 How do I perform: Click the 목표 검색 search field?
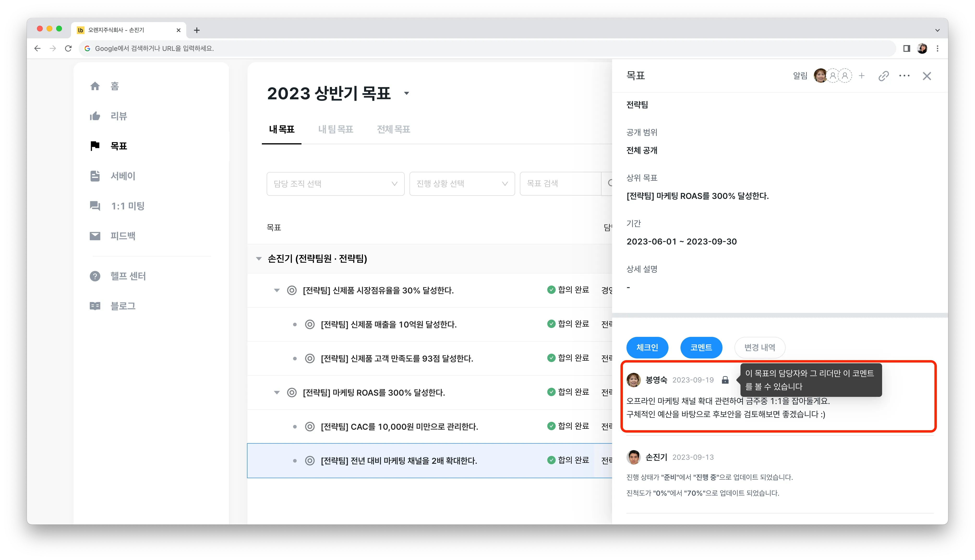[560, 184]
